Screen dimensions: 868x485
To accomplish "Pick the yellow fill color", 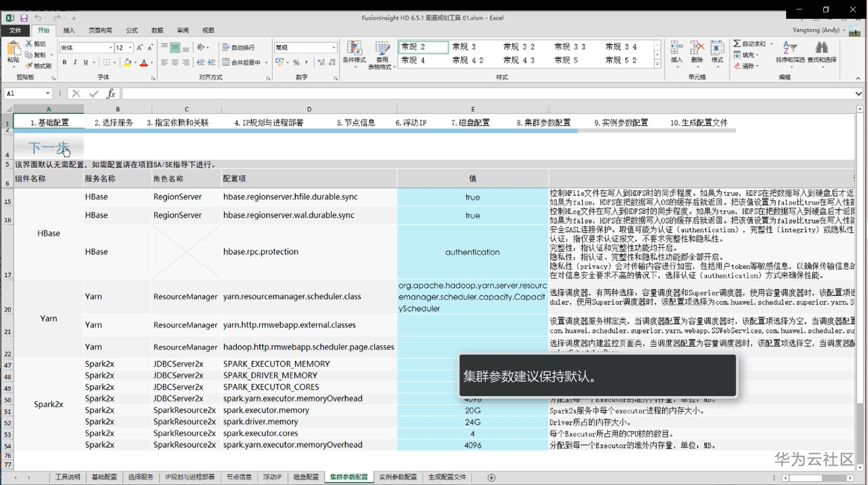I will (x=127, y=63).
